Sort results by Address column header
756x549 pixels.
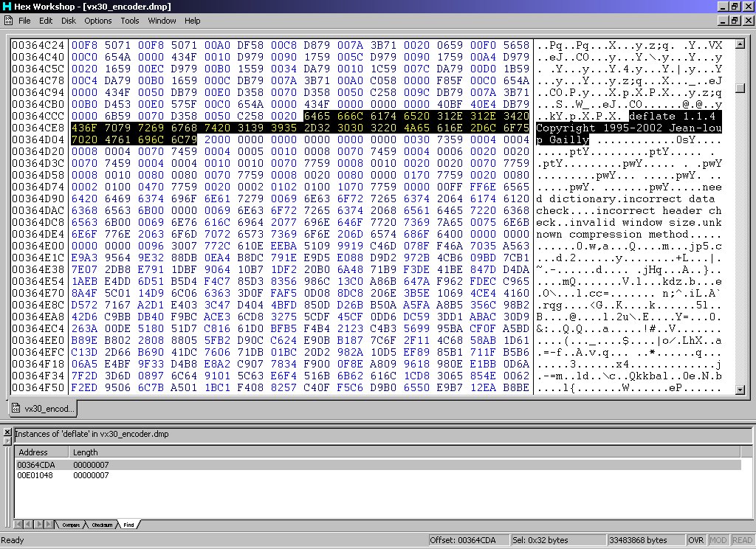tap(41, 452)
